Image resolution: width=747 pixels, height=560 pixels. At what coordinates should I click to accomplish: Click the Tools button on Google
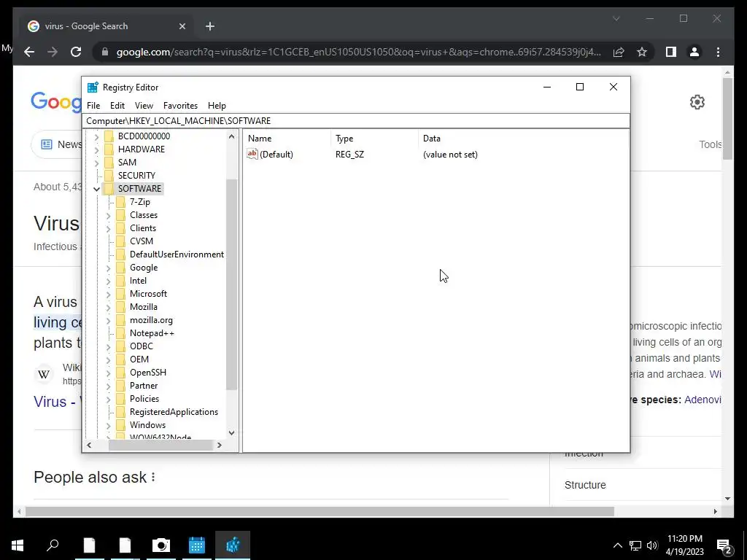click(x=710, y=144)
